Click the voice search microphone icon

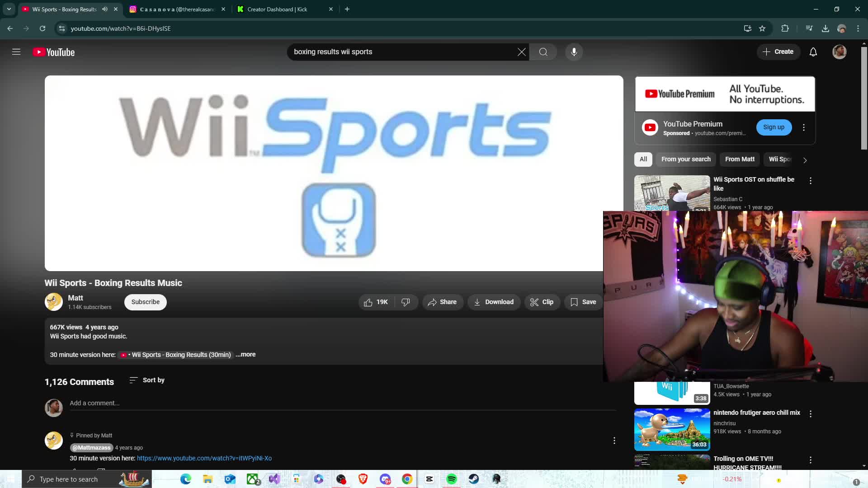pos(574,52)
